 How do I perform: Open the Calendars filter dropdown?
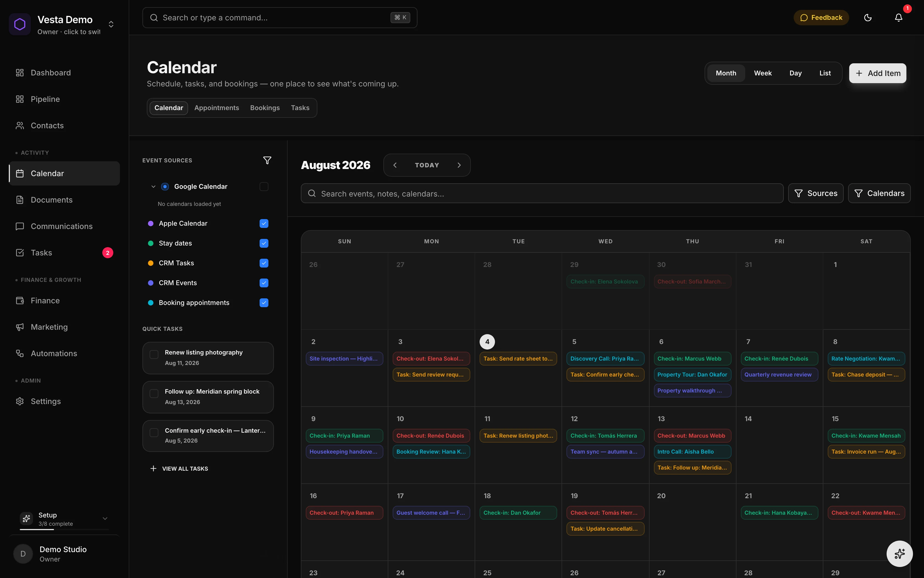[879, 193]
